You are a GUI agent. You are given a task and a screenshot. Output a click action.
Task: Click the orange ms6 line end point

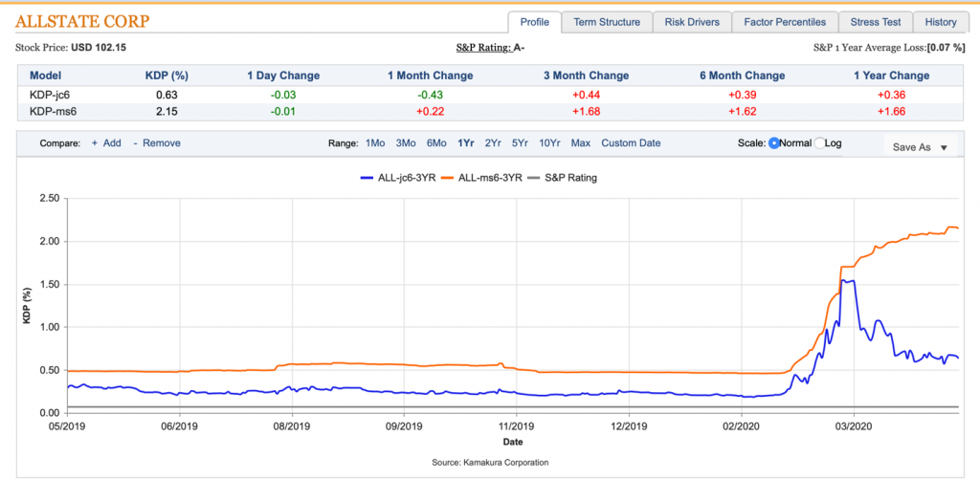(957, 228)
